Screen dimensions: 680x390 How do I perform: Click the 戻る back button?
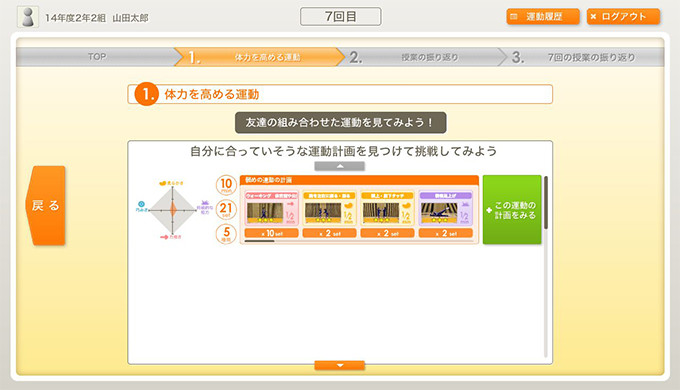46,205
